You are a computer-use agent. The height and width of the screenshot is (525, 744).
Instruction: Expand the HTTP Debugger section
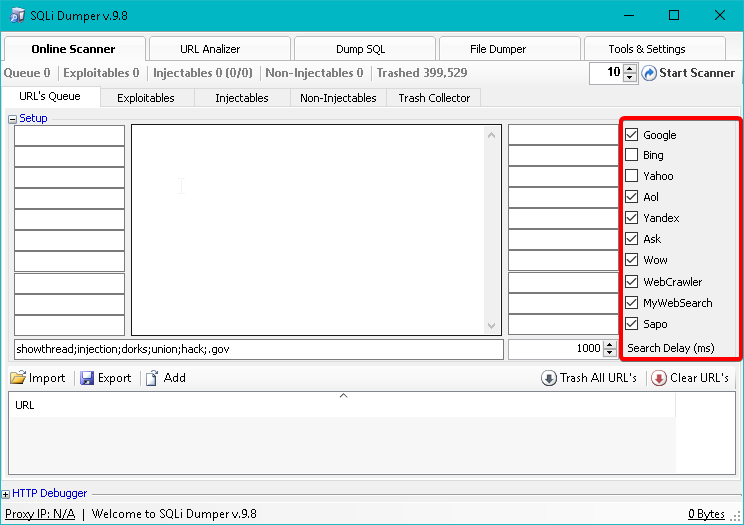coord(6,494)
